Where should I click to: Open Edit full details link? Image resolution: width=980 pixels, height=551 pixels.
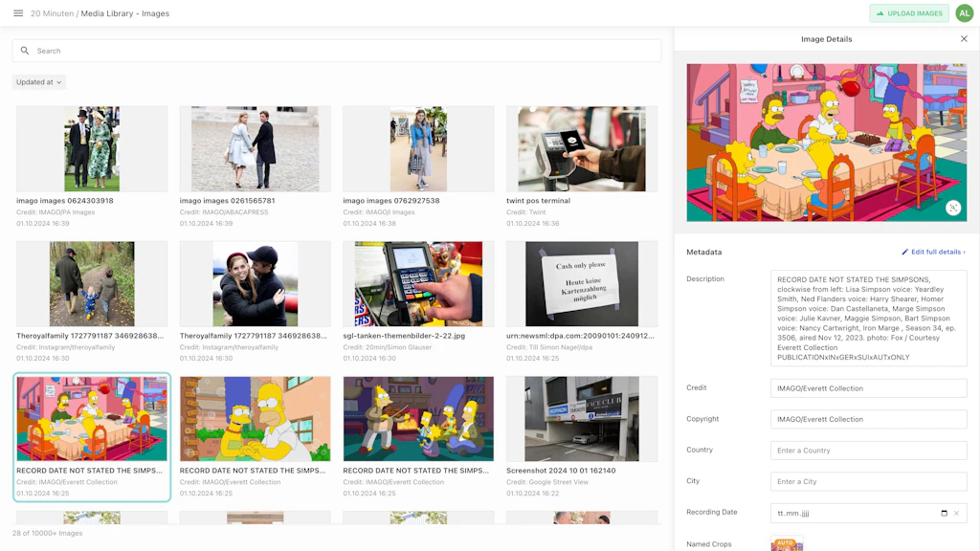933,252
